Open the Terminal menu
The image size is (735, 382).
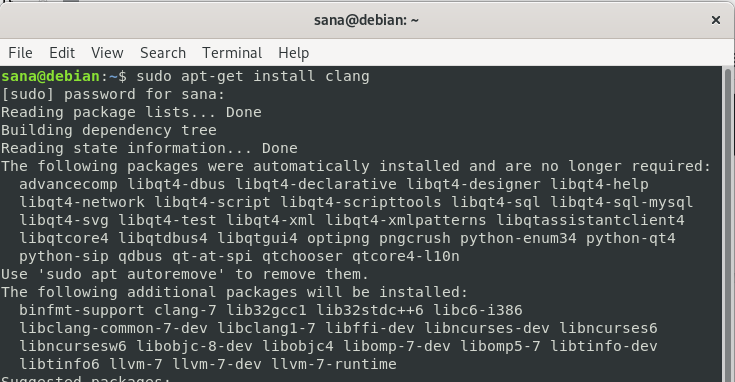coord(232,53)
